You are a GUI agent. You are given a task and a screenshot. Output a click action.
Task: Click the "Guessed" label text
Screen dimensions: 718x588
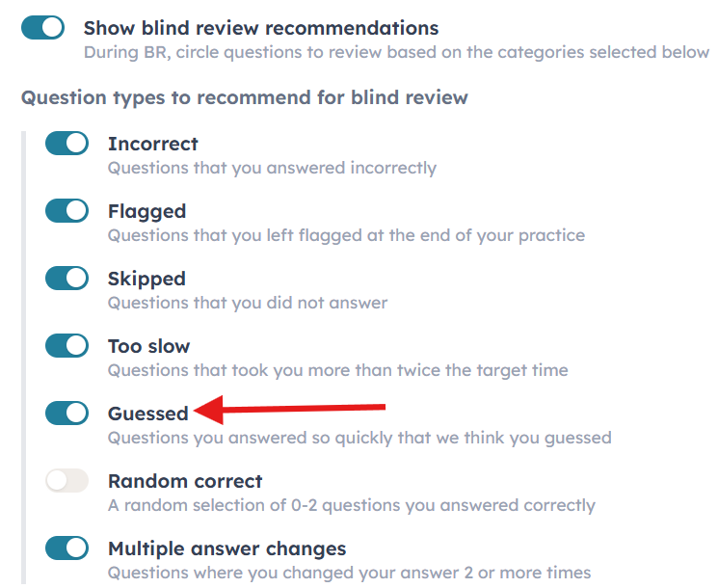[x=147, y=414]
